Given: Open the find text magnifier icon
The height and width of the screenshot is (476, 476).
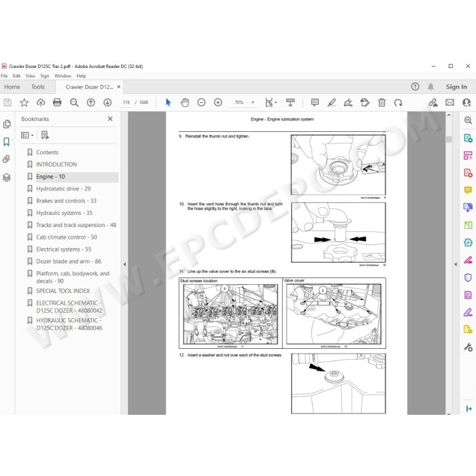Looking at the screenshot, I should tap(74, 103).
